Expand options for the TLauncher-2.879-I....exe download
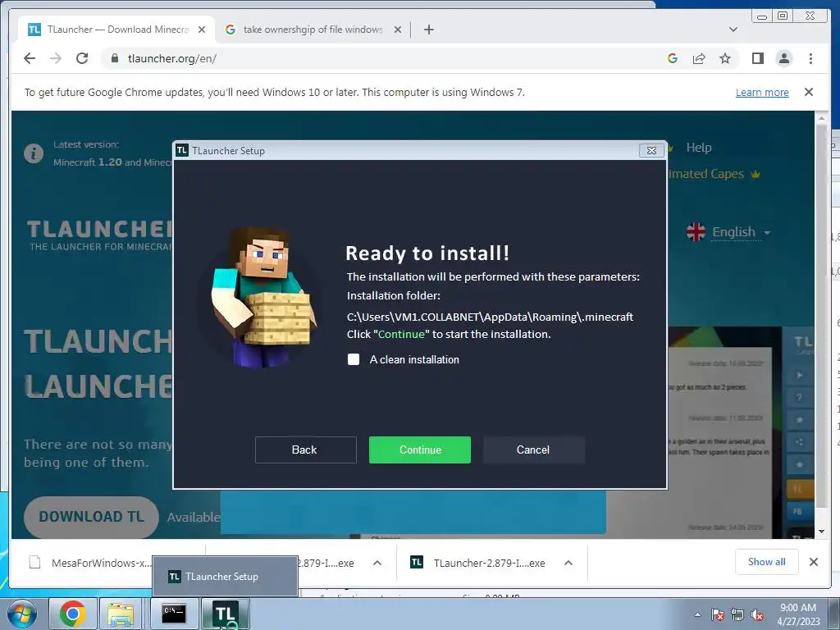840x630 pixels. (x=568, y=563)
